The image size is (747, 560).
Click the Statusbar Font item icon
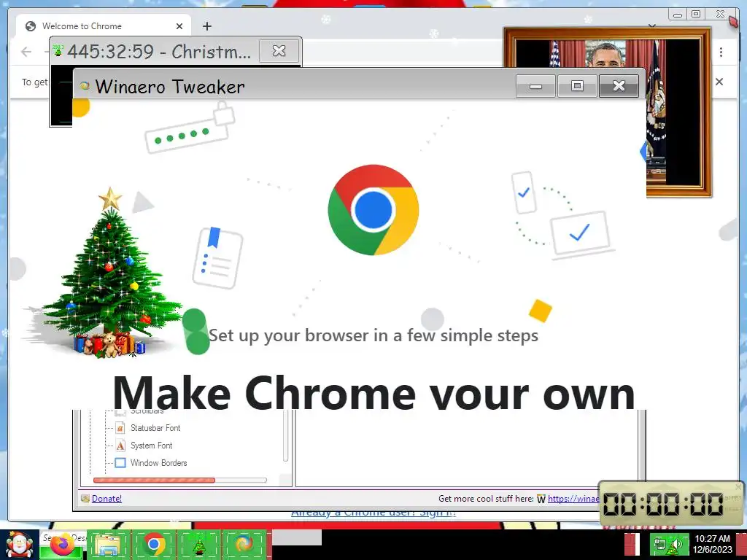point(120,427)
